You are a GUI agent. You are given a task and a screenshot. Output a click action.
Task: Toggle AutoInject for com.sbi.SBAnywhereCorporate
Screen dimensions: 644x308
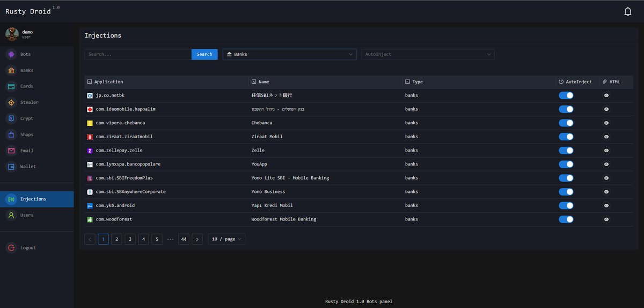(566, 192)
